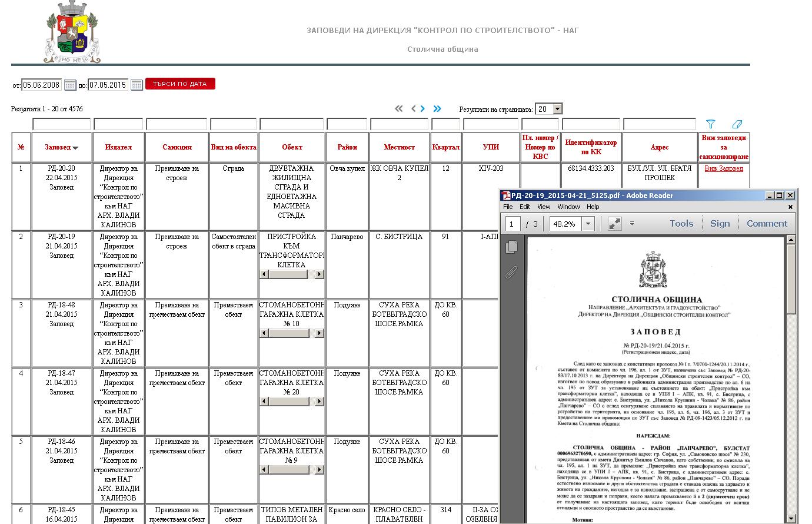Open zoom level dropdown in Adobe Reader
The height and width of the screenshot is (524, 812).
point(587,224)
